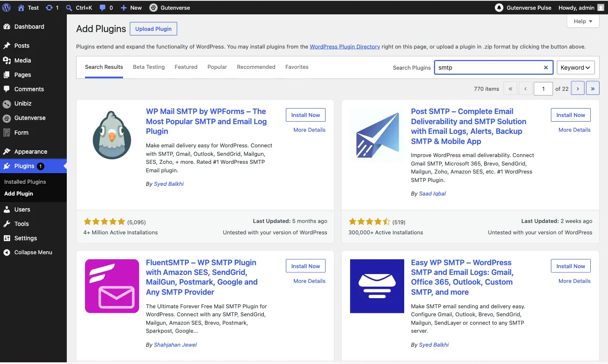Click the comments bubble icon in admin bar
This screenshot has width=608, height=364.
coord(102,8)
